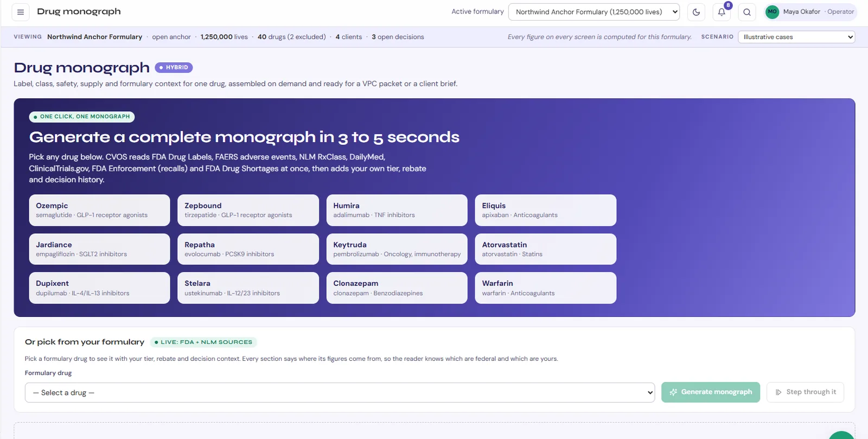
Task: Pick the Warfarin anticoagulants card
Action: pyautogui.click(x=545, y=288)
